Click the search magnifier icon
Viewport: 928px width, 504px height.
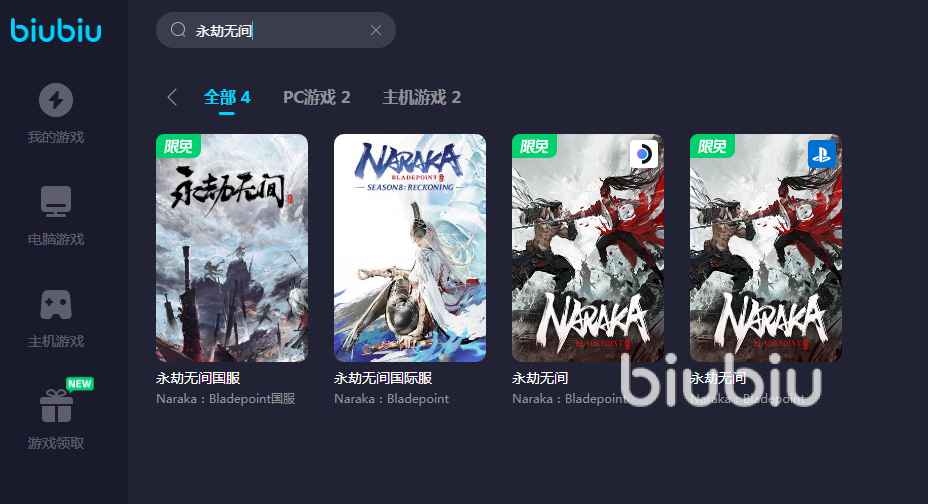tap(178, 30)
